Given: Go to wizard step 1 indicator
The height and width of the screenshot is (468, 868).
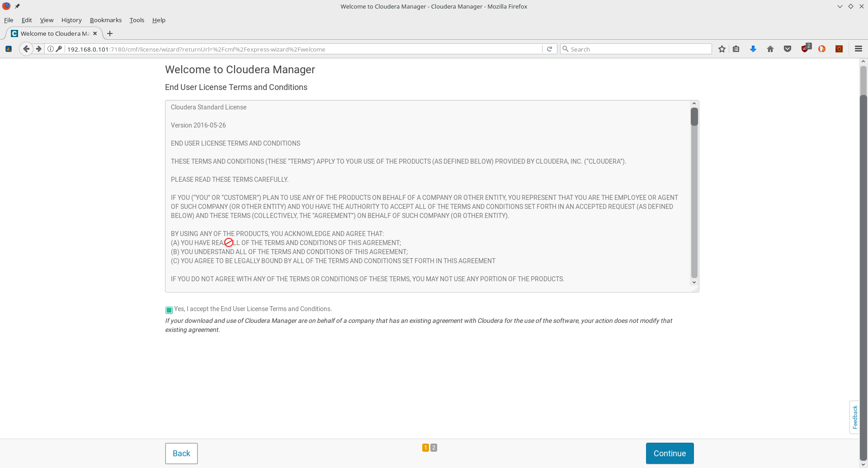Looking at the screenshot, I should (x=425, y=448).
